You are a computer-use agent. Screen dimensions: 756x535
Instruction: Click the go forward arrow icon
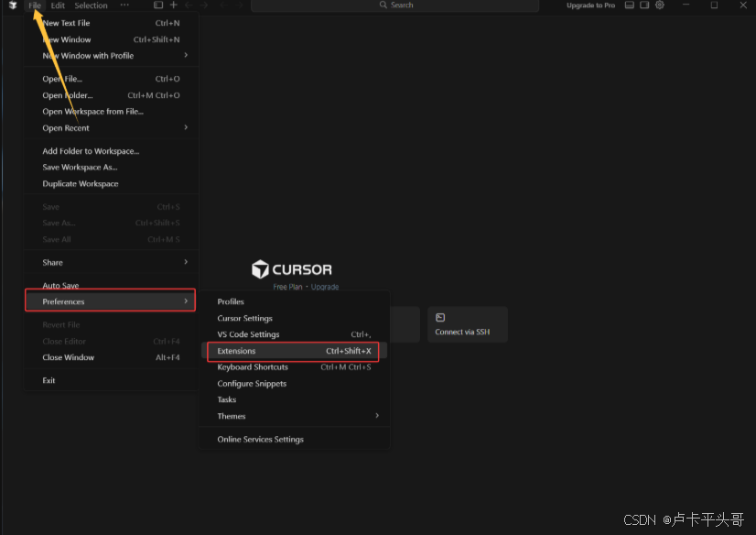tap(204, 5)
